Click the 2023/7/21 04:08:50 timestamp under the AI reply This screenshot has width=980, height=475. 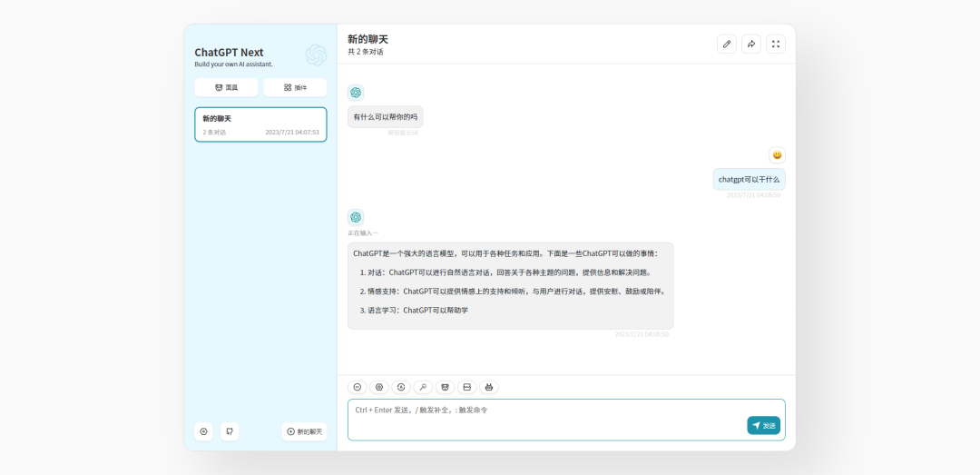click(x=642, y=334)
